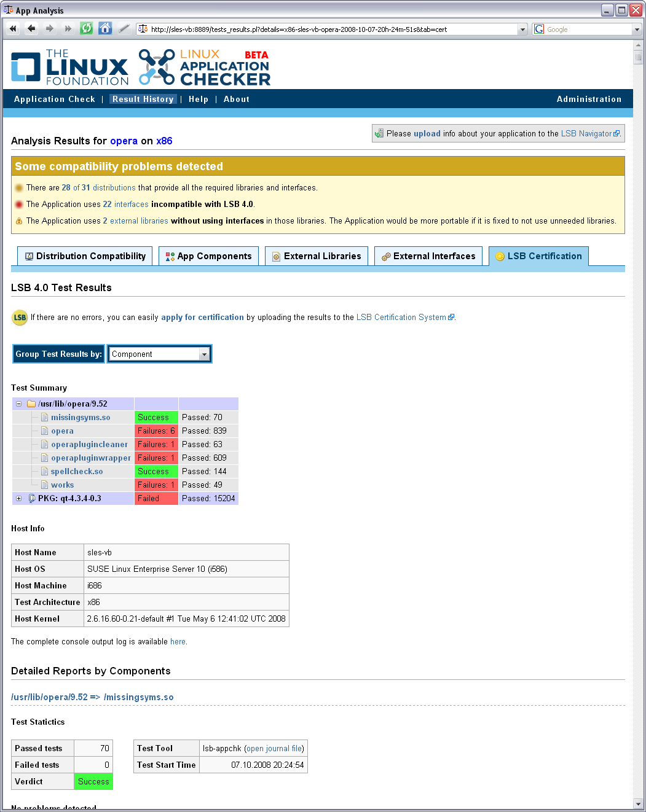The image size is (646, 812).
Task: Click the file icon next to spellcheck.so
Action: click(x=44, y=471)
